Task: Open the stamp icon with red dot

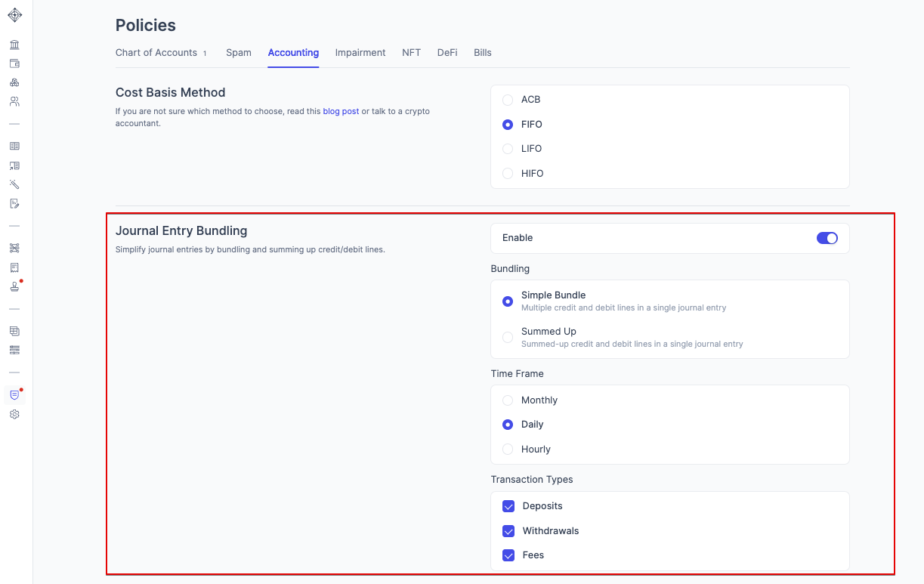Action: pos(14,286)
